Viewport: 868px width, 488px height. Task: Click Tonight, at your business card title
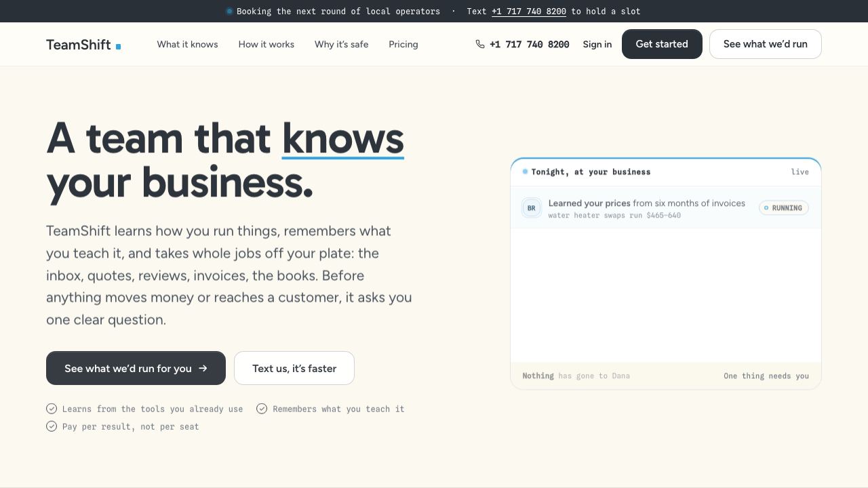[591, 172]
